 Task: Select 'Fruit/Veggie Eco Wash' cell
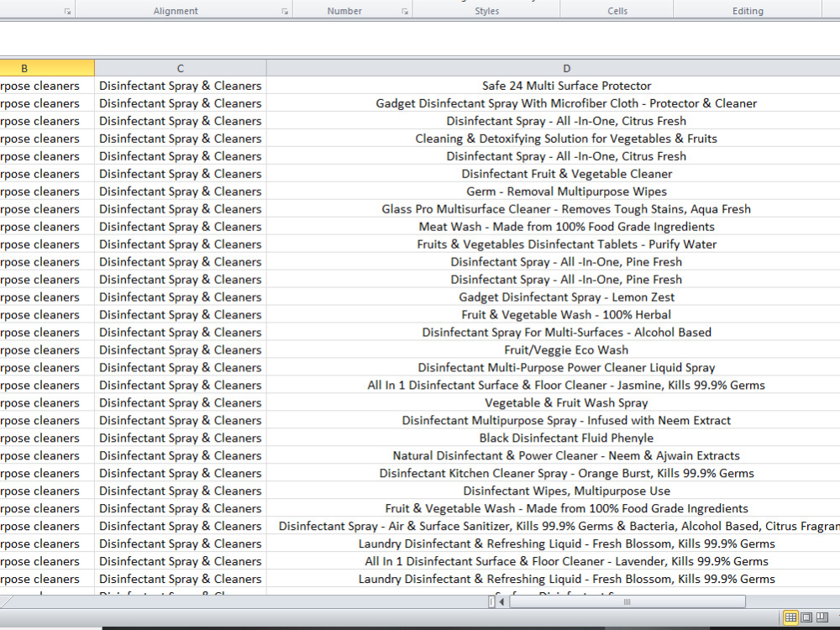pyautogui.click(x=553, y=350)
